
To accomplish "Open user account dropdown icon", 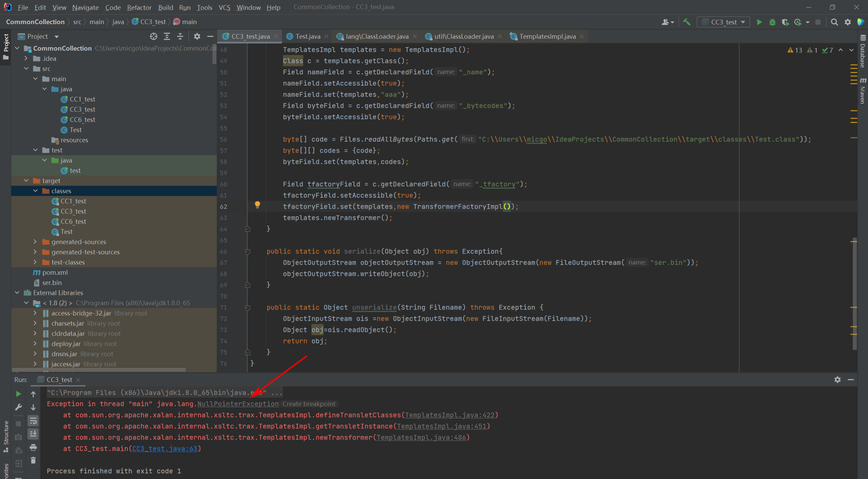I will 668,22.
